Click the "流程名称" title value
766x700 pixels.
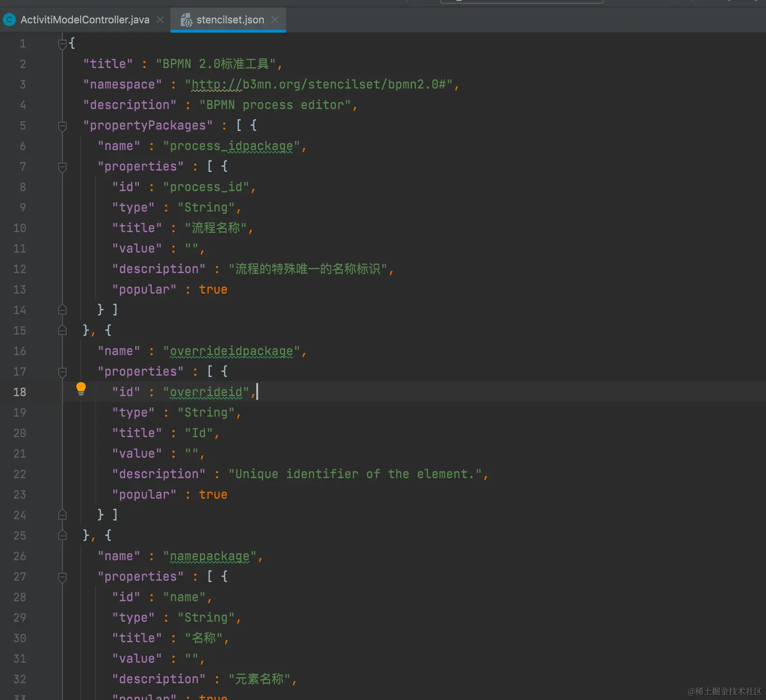[215, 228]
